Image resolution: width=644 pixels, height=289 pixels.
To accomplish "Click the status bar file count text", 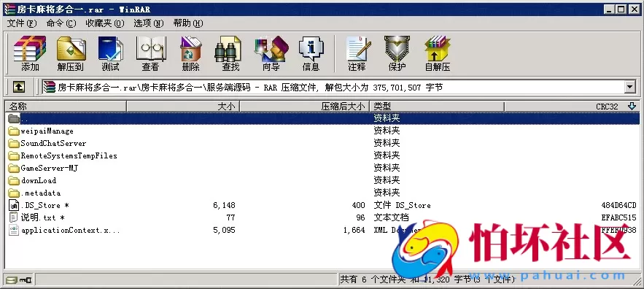I will pos(427,280).
